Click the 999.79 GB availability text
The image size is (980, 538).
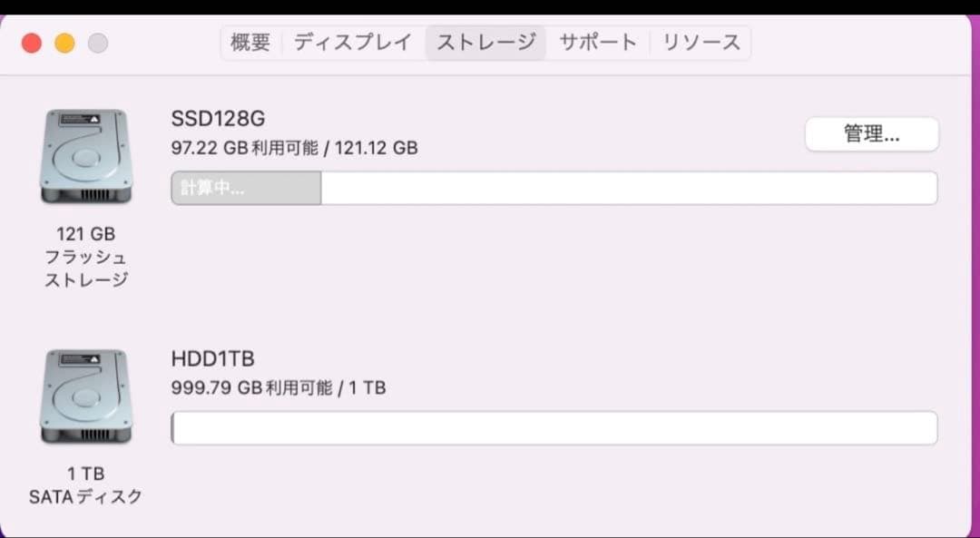[279, 386]
